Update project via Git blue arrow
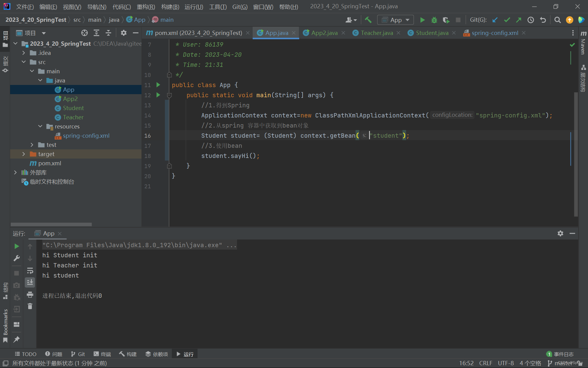Image resolution: width=588 pixels, height=368 pixels. coord(495,20)
